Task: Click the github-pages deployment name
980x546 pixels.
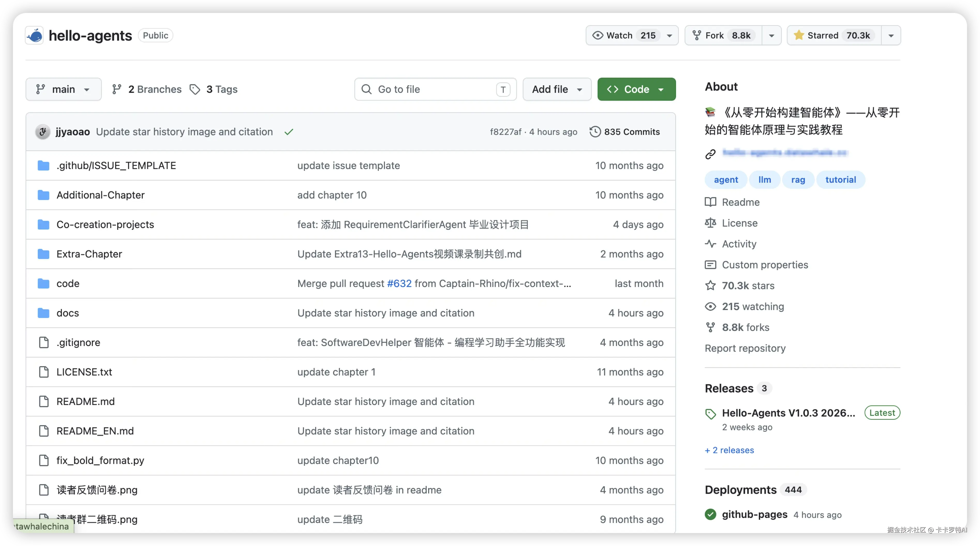Action: click(754, 515)
